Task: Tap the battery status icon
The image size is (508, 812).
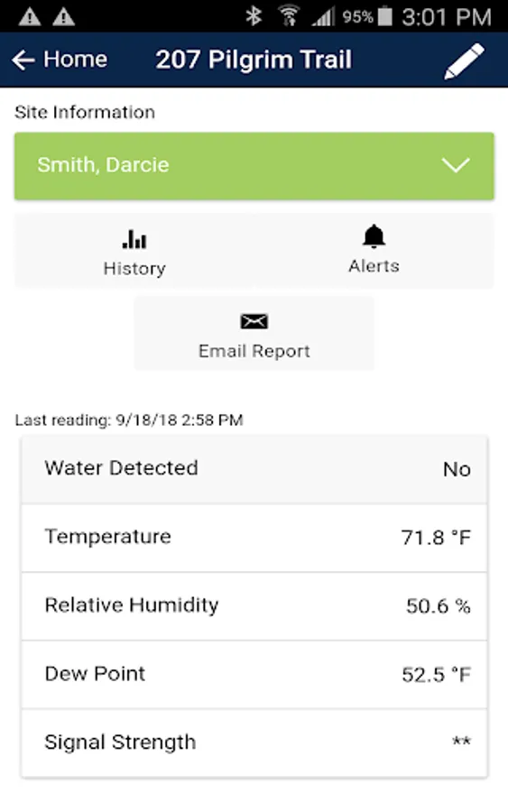Action: (385, 16)
